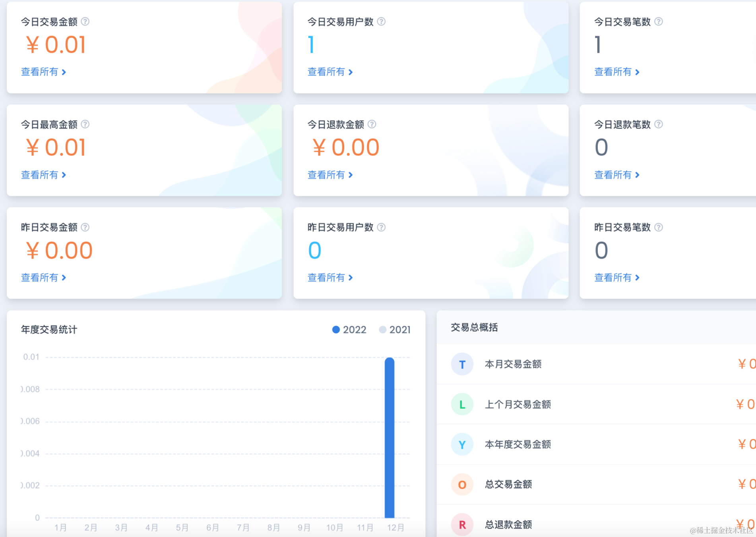Image resolution: width=756 pixels, height=537 pixels.
Task: Click the O icon for 总交易金额
Action: click(462, 485)
